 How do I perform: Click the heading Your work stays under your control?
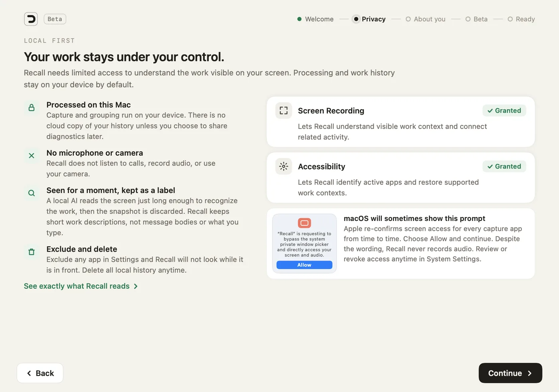[x=124, y=57]
